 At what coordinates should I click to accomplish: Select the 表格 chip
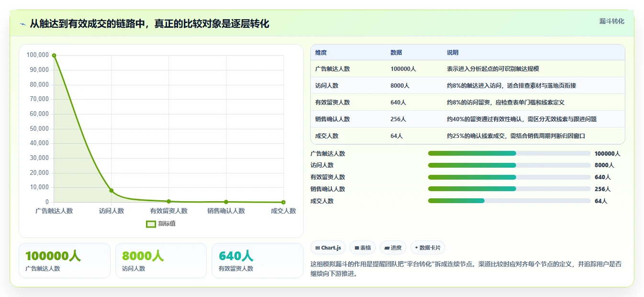point(363,248)
